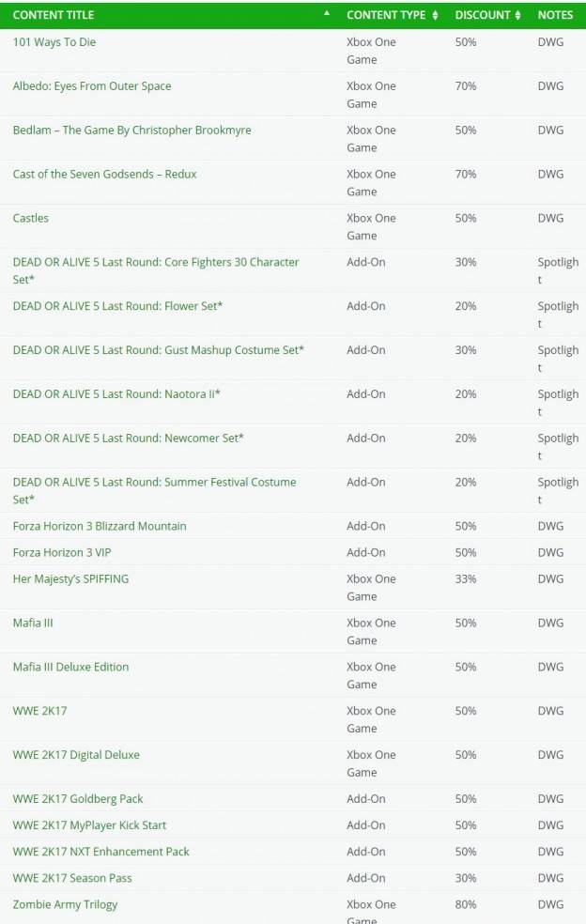Viewport: 586px width, 924px height.
Task: Open Forza Horizon 3 Blizzard Mountain
Action: coord(100,526)
